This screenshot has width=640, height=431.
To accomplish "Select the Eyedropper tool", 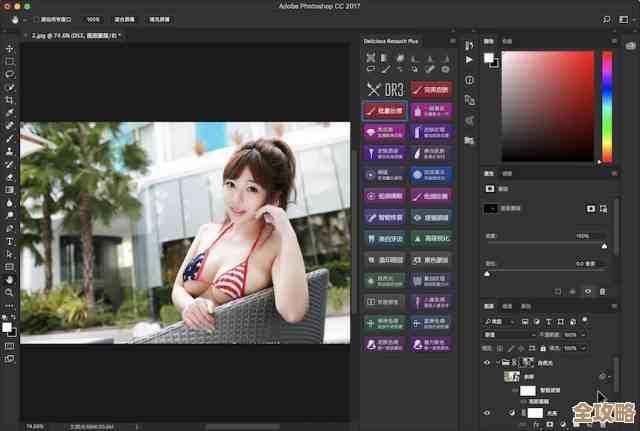I will (9, 113).
